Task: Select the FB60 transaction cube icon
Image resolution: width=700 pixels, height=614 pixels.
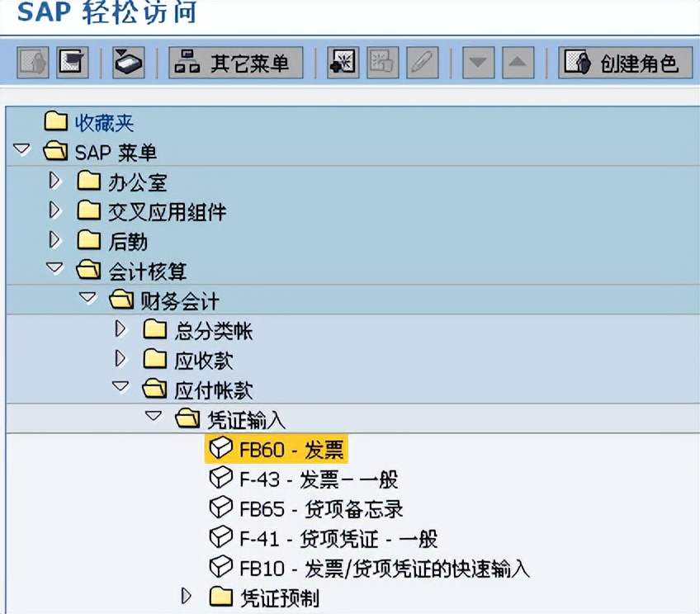Action: [x=219, y=449]
